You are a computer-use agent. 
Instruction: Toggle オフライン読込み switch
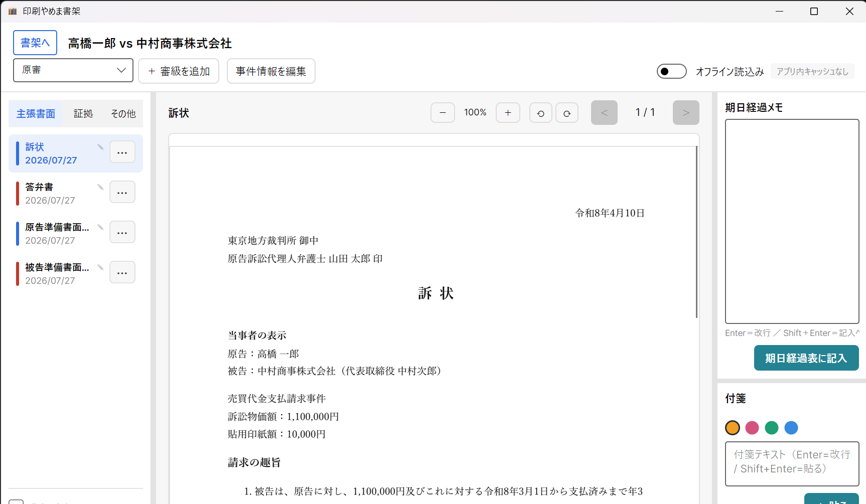pos(671,71)
